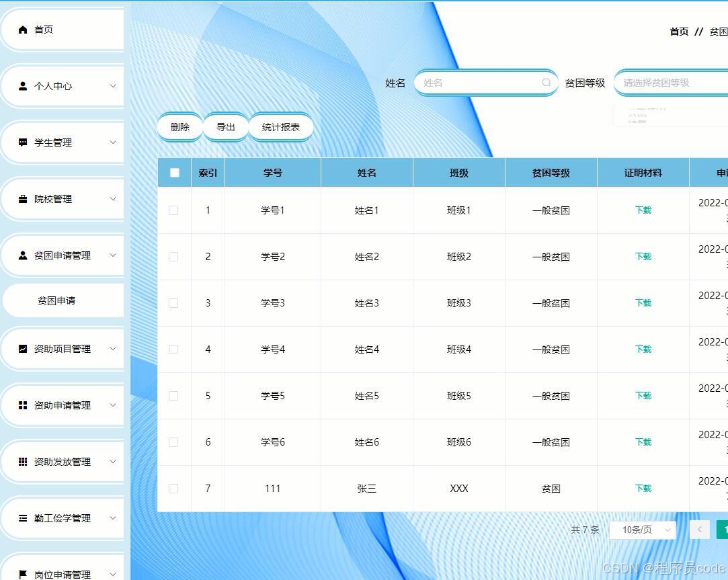The image size is (728, 580).
Task: Select the 资助项目管理 menu label
Action: click(x=63, y=349)
